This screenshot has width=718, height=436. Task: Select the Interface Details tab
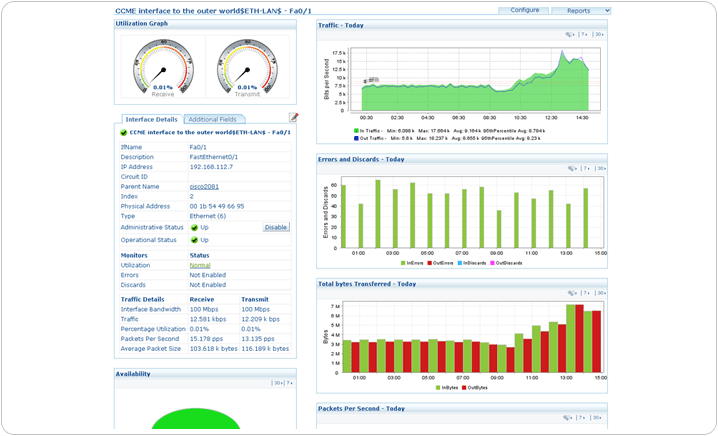click(151, 119)
